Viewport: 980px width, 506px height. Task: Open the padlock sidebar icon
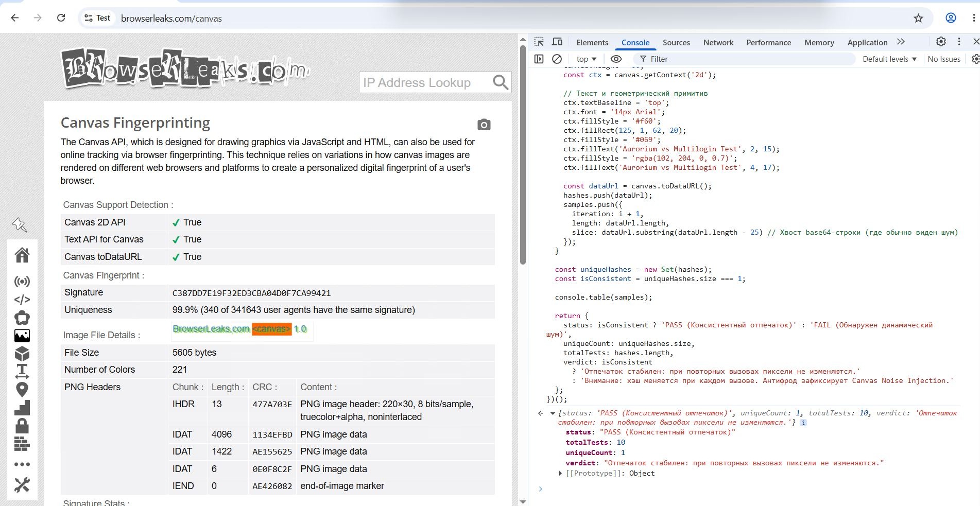[x=22, y=426]
